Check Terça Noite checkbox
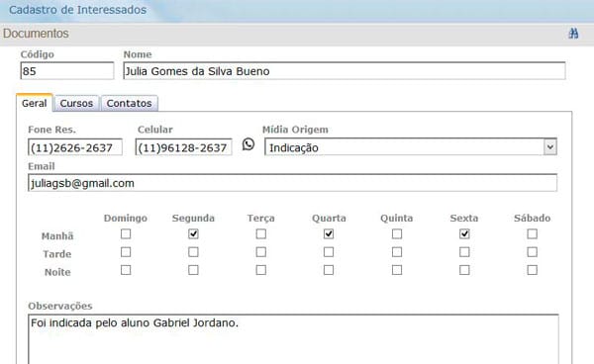 click(261, 270)
